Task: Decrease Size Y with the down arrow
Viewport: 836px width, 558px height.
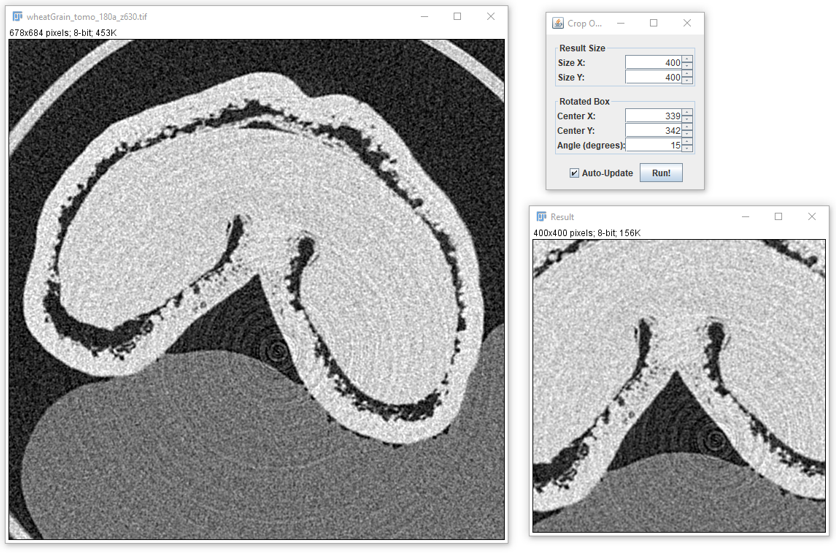Action: pyautogui.click(x=687, y=80)
